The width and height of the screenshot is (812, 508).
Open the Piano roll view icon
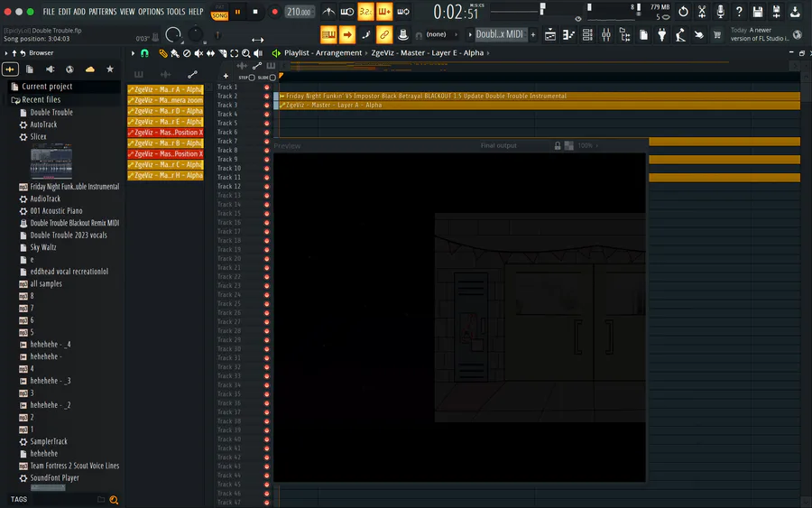coord(568,34)
